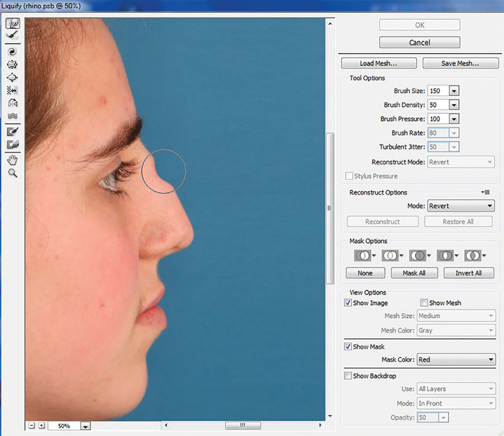
Task: Open the Reconstruct Options flyout menu
Action: coord(487,192)
